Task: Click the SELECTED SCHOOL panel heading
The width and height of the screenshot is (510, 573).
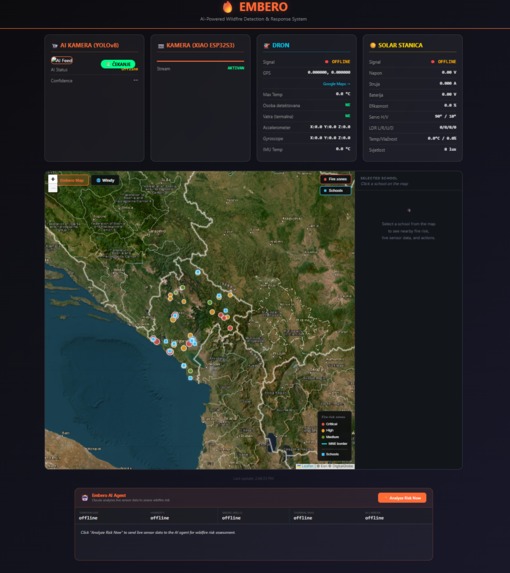Action: 379,178
